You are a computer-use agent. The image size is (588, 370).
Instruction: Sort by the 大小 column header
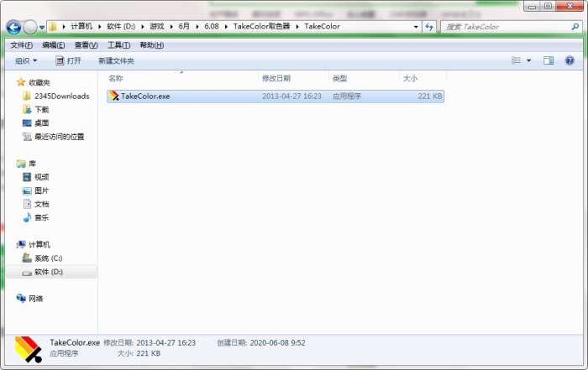[410, 79]
